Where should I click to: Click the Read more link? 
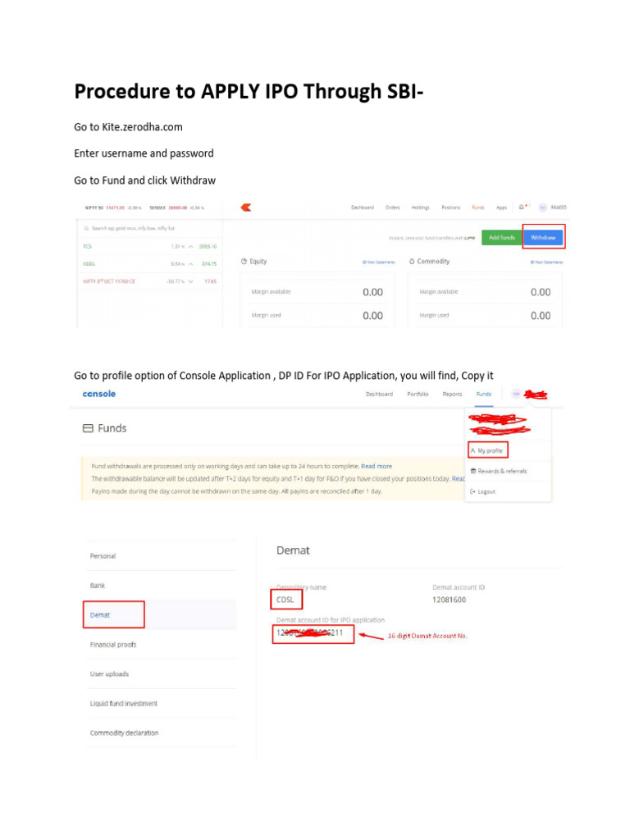[x=377, y=466]
